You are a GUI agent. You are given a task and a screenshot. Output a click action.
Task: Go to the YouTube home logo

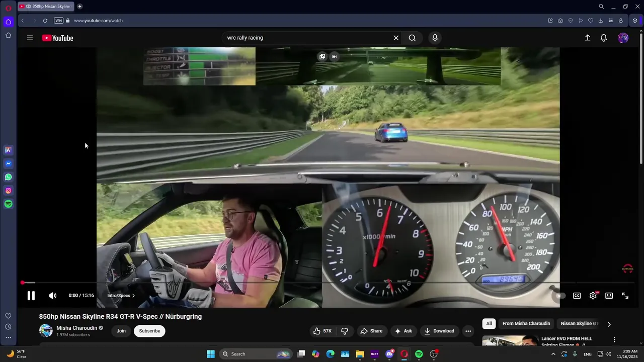click(57, 38)
